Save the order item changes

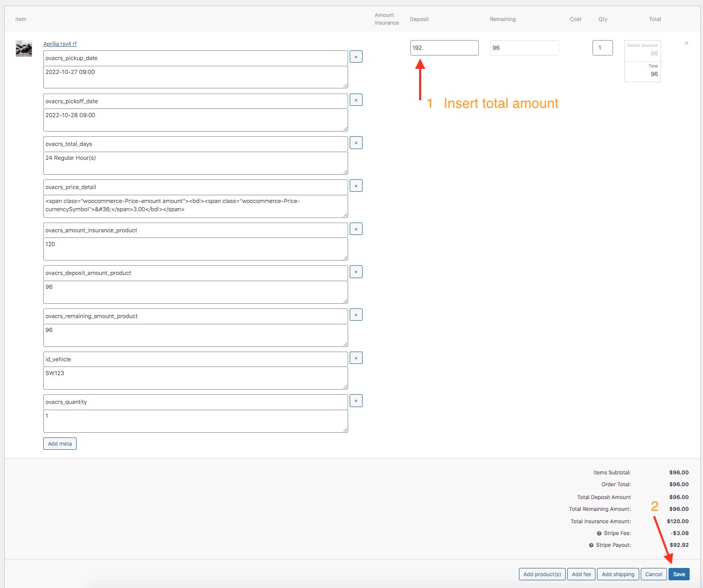click(679, 574)
